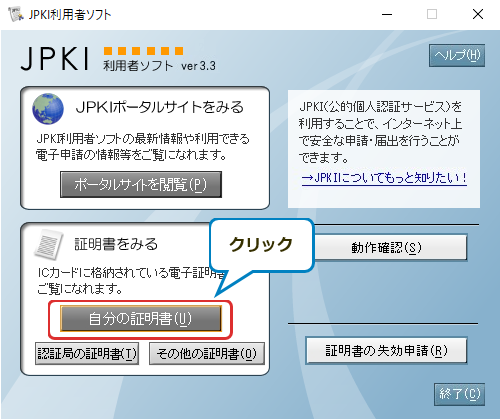The height and width of the screenshot is (420, 500).
Task: Close the JPKI利用者ソフト window
Action: point(478,14)
